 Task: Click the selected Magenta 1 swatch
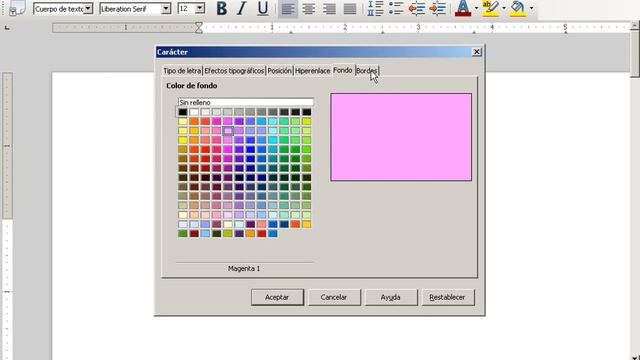click(228, 131)
